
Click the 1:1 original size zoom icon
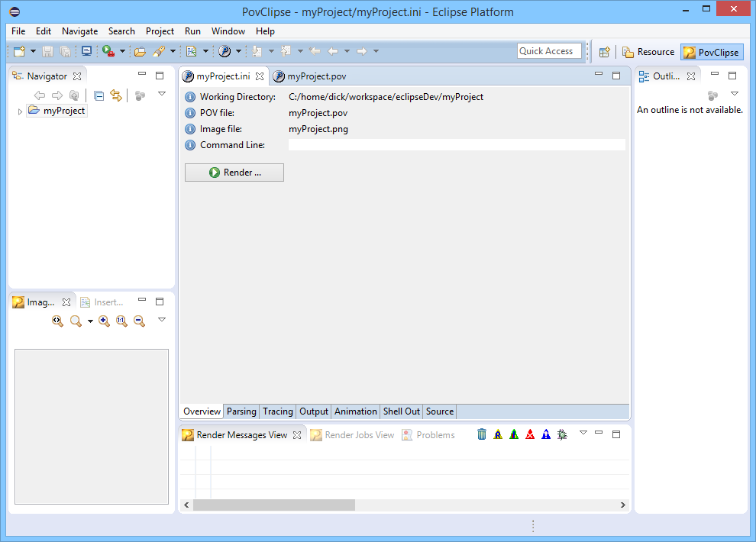(x=121, y=321)
